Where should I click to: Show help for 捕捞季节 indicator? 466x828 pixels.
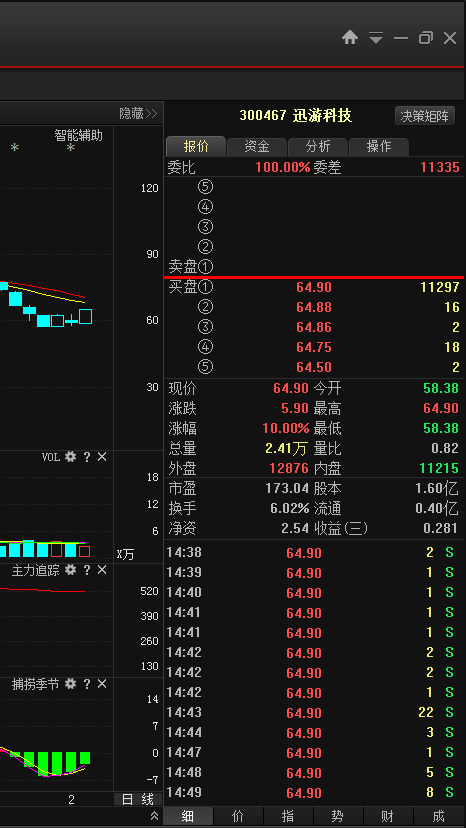[87, 684]
